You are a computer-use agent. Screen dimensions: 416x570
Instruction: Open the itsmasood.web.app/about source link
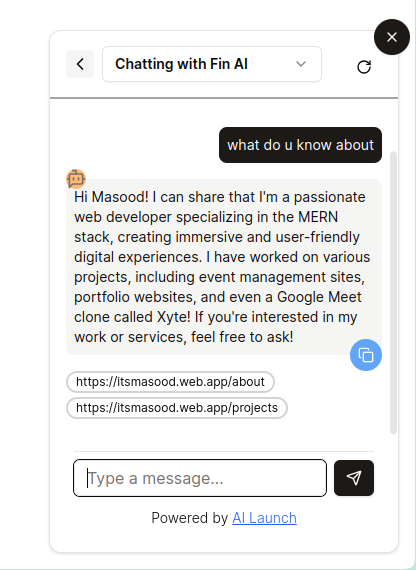[170, 382]
